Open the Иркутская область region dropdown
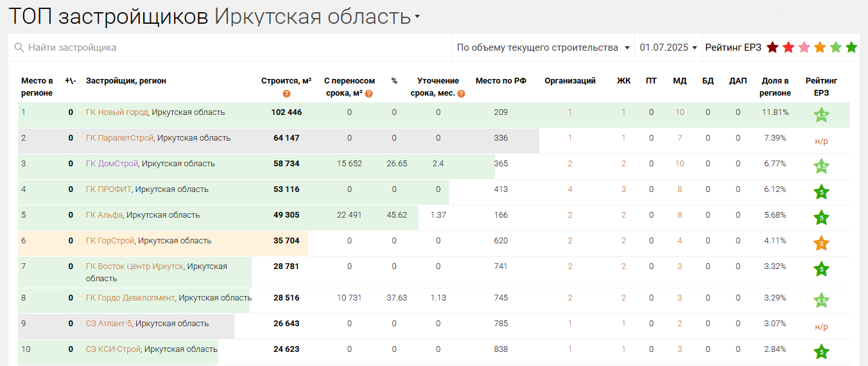 [x=417, y=17]
